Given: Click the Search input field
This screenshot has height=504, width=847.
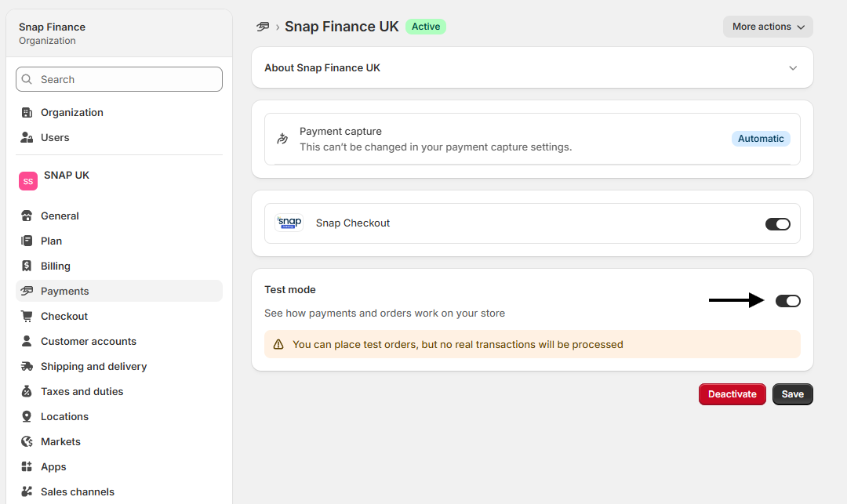Looking at the screenshot, I should [119, 79].
